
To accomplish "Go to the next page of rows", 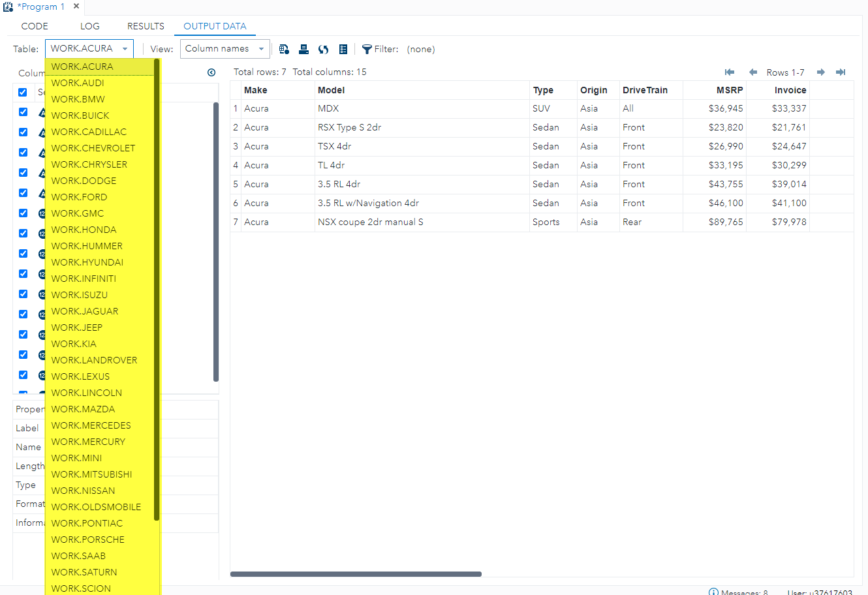I will click(821, 72).
